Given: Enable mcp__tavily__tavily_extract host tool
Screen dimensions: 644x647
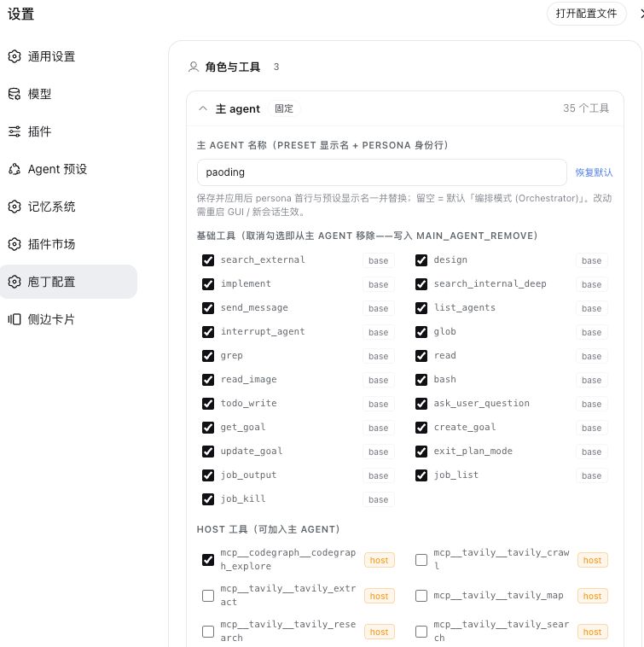Looking at the screenshot, I should pos(208,596).
